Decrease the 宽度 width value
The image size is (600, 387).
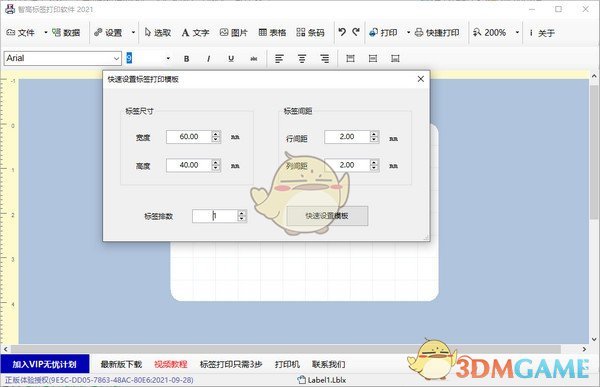pyautogui.click(x=216, y=140)
